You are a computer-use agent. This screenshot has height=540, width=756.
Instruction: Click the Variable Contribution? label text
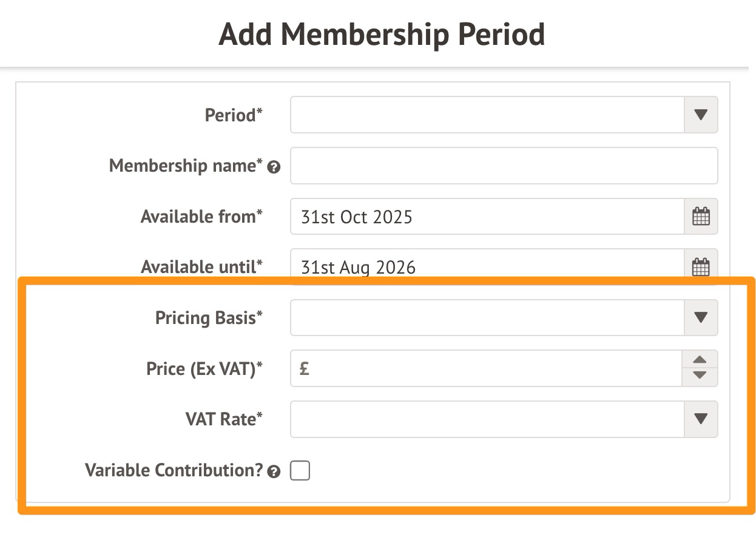174,470
